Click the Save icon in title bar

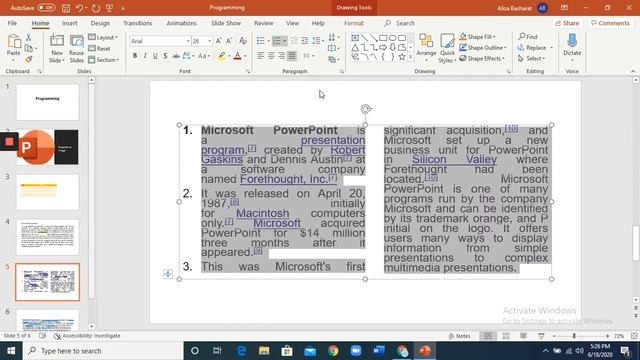click(x=66, y=8)
